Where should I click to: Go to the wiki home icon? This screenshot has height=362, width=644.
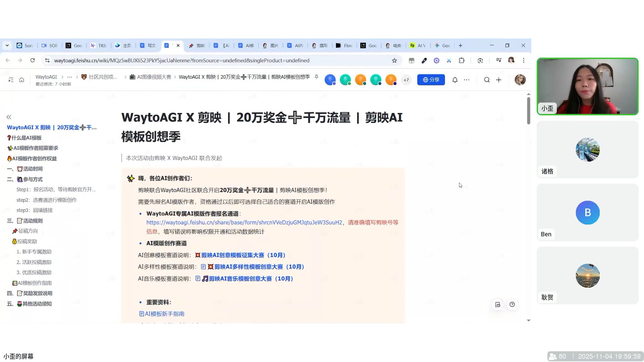[x=21, y=80]
